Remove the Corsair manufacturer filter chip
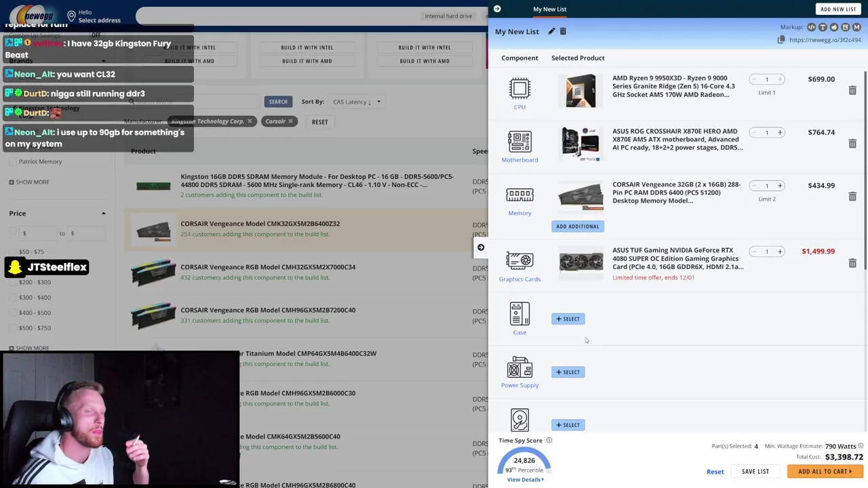868x488 pixels. (x=290, y=121)
